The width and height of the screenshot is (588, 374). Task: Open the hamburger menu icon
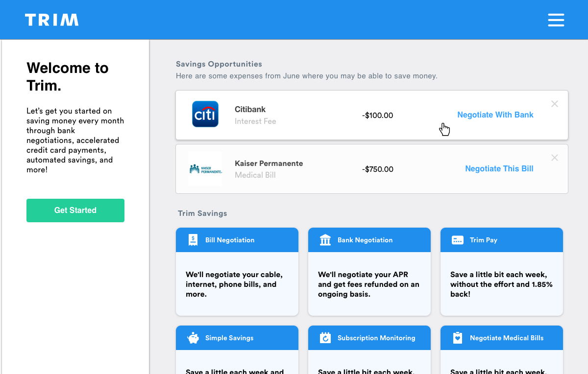(556, 20)
